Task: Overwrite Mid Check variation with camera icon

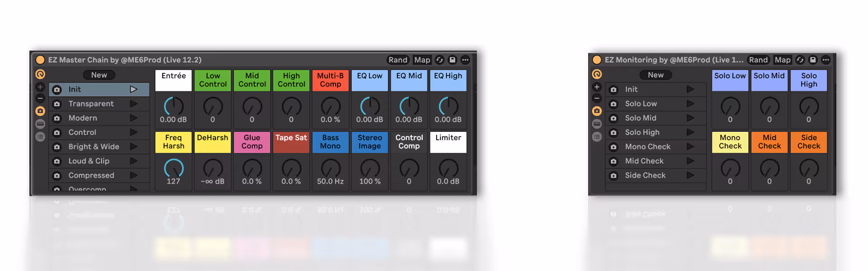Action: pyautogui.click(x=613, y=161)
